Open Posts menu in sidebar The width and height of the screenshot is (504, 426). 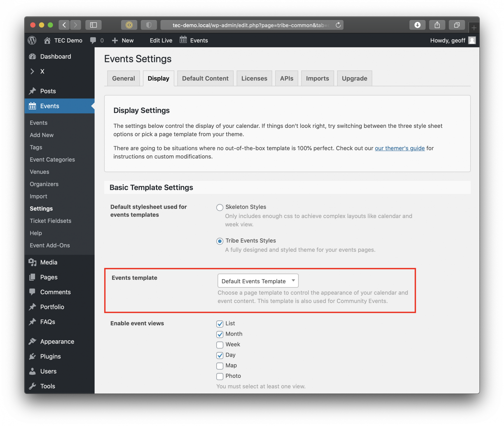tap(60, 91)
